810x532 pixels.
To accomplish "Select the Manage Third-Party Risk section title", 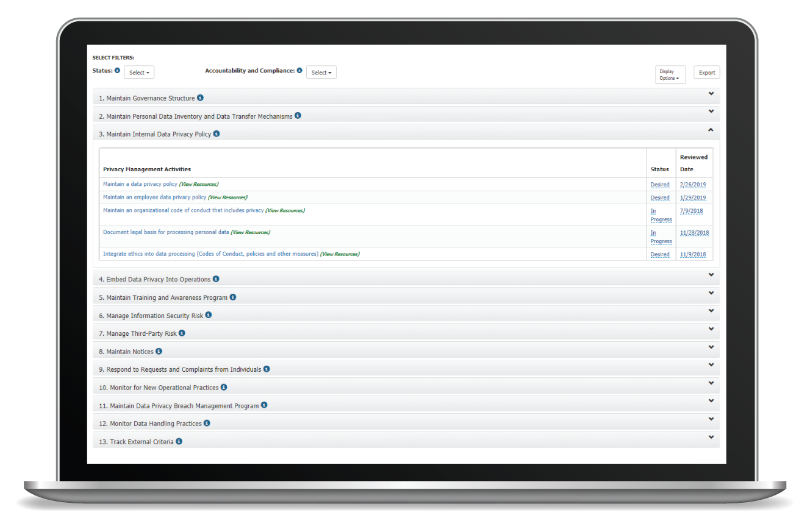I will point(138,334).
